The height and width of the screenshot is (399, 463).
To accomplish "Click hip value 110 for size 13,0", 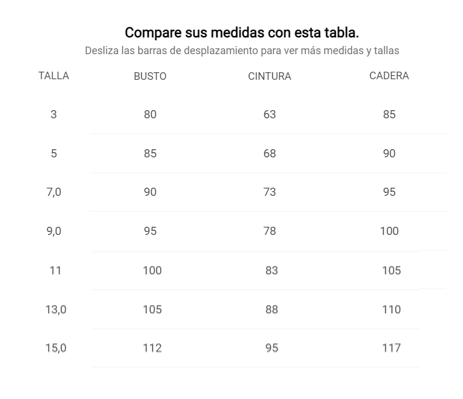I will click(x=391, y=309).
